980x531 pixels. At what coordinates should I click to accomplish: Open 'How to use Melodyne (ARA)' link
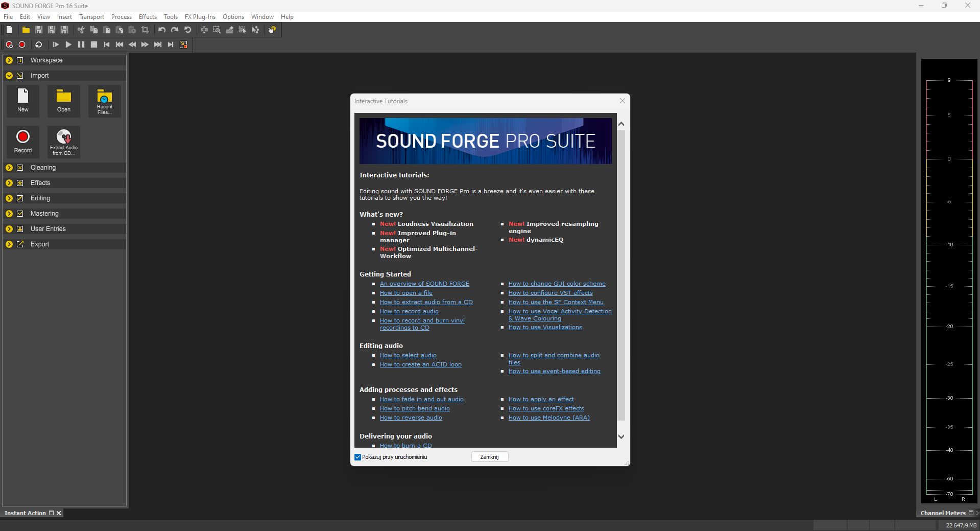549,418
